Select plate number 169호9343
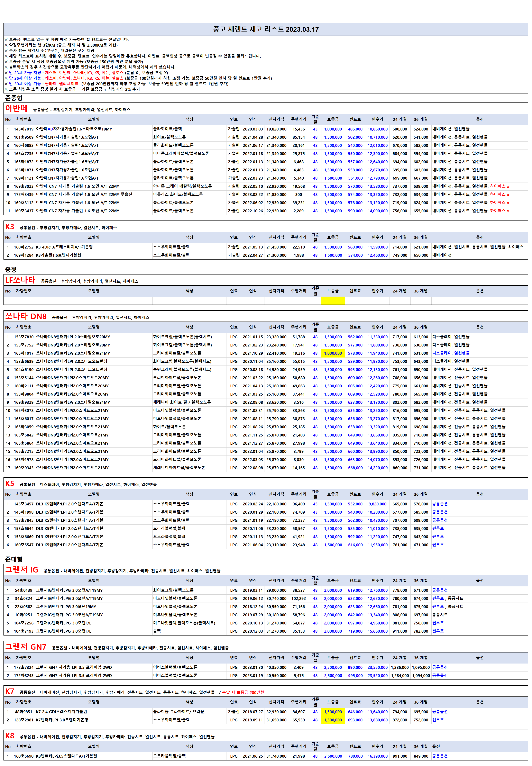Viewport: 532px width, 766px height. (x=24, y=468)
